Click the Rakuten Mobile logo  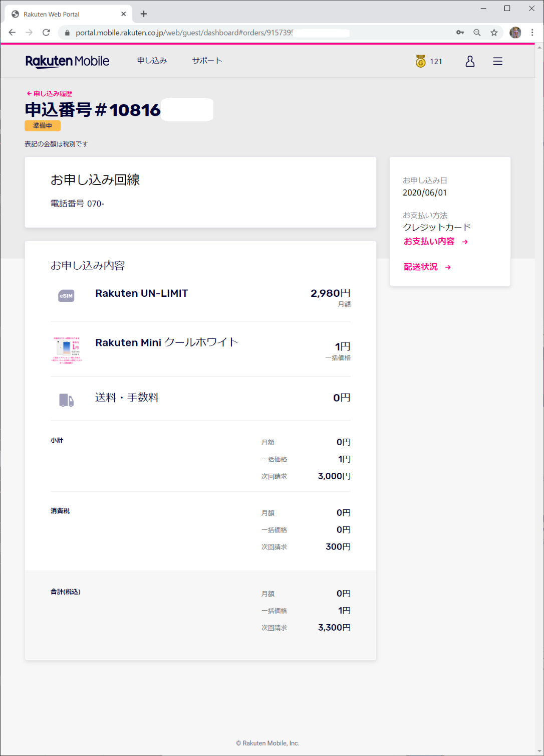point(68,61)
